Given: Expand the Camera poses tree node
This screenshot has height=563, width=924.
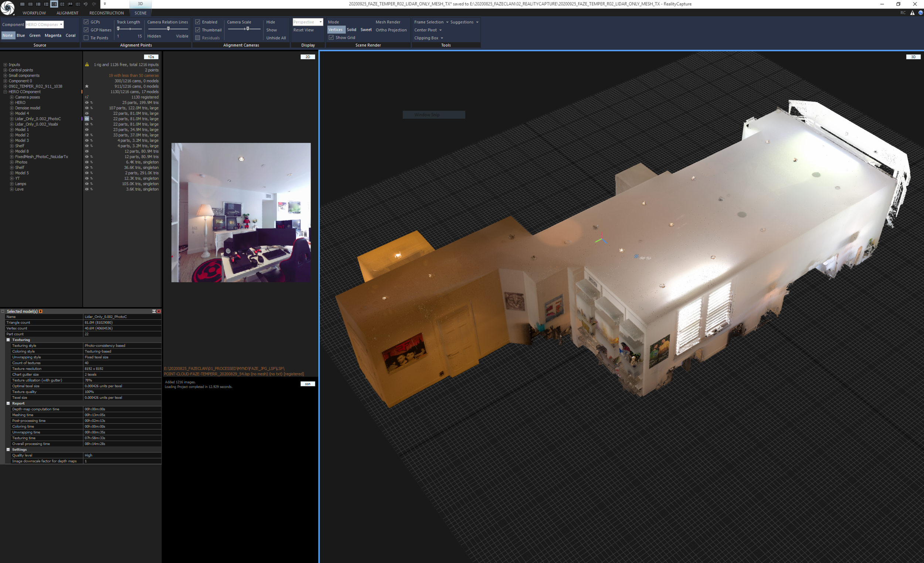Looking at the screenshot, I should (11, 97).
